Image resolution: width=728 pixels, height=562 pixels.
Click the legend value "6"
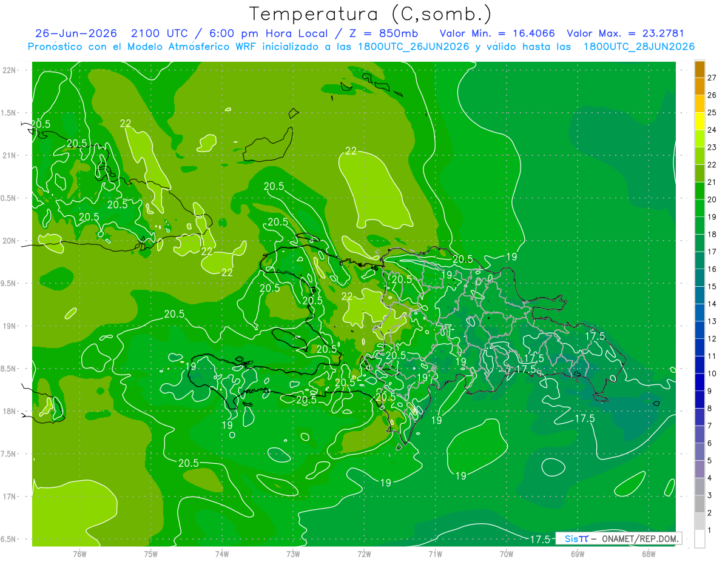[x=710, y=443]
